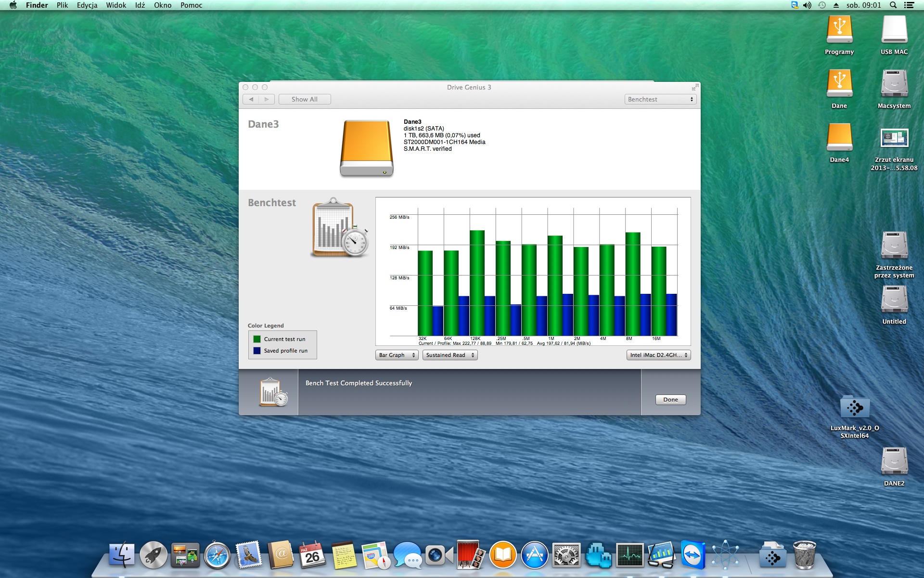Open the LuxMark folder stack in the Dock
This screenshot has width=924, height=578.
pyautogui.click(x=773, y=555)
